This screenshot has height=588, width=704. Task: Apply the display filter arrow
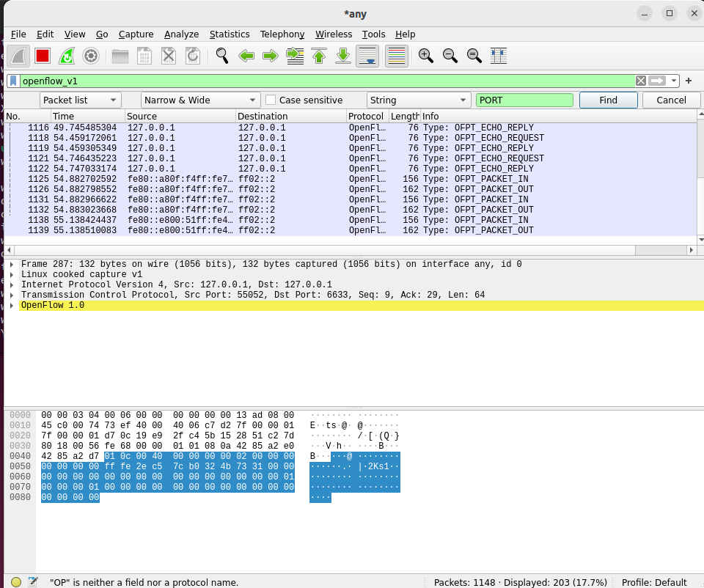[x=657, y=81]
